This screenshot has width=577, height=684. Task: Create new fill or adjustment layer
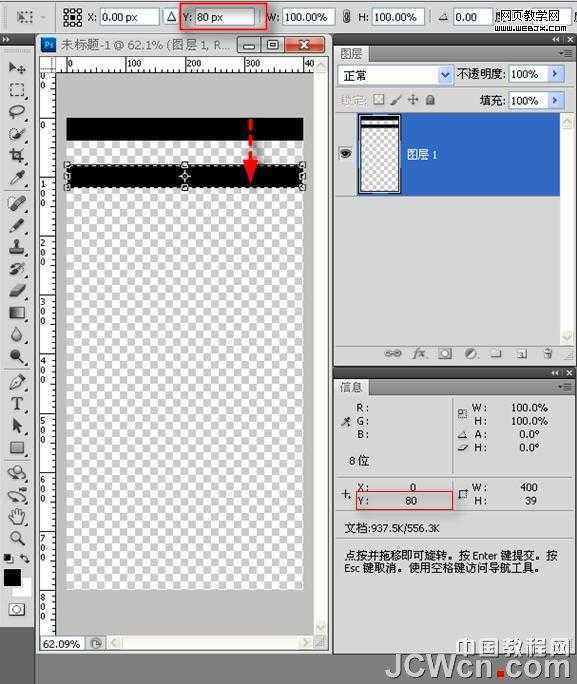[x=471, y=353]
